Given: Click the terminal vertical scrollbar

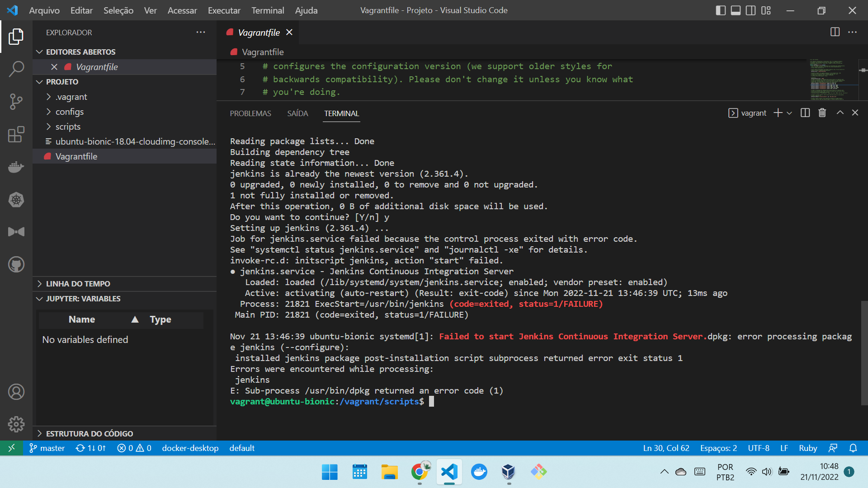Looking at the screenshot, I should 864,353.
